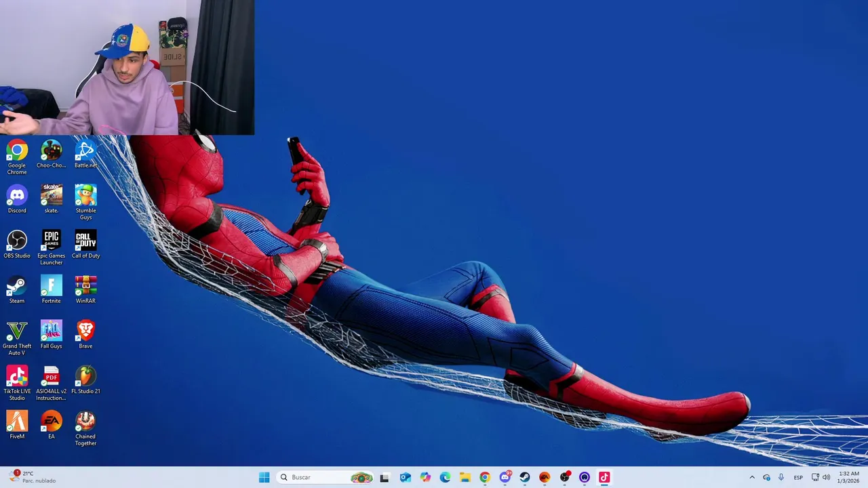Open the Windows Start menu
Viewport: 868px width, 488px height.
point(264,477)
